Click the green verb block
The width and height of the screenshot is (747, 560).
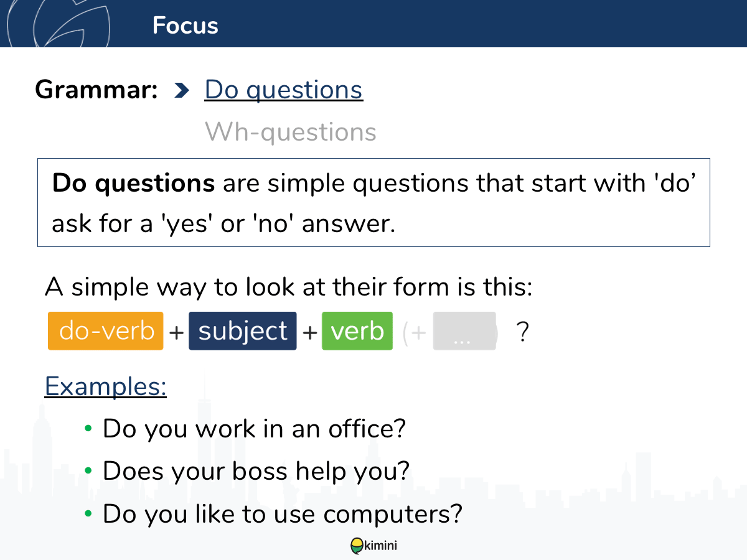[x=357, y=331]
